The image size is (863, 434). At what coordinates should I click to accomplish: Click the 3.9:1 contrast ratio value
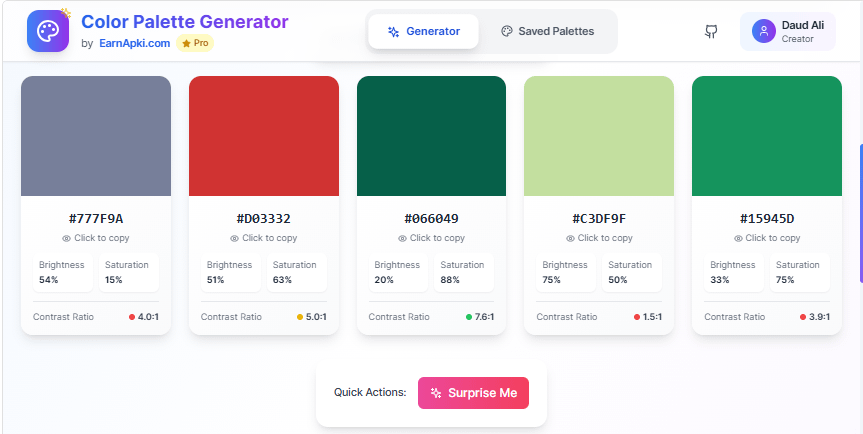820,317
